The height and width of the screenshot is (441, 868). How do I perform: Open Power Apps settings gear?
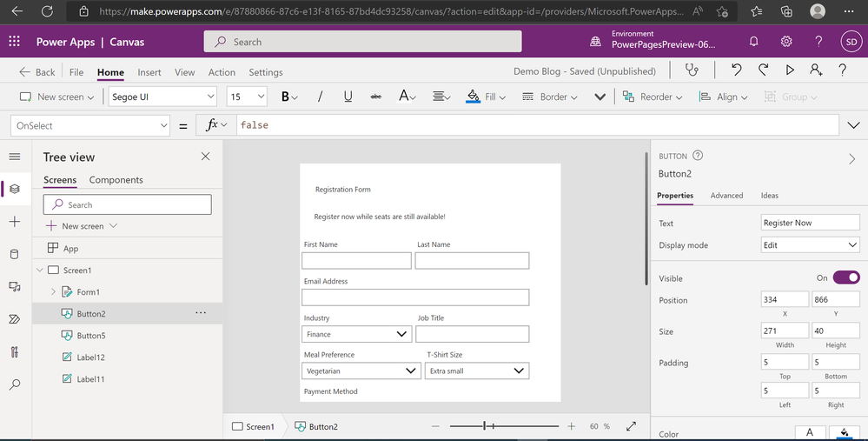pos(786,42)
